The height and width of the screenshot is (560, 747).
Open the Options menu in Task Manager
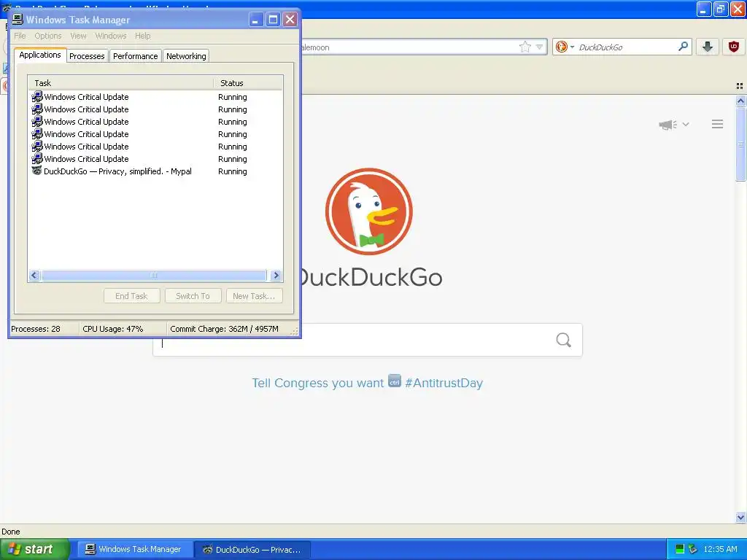pyautogui.click(x=47, y=36)
